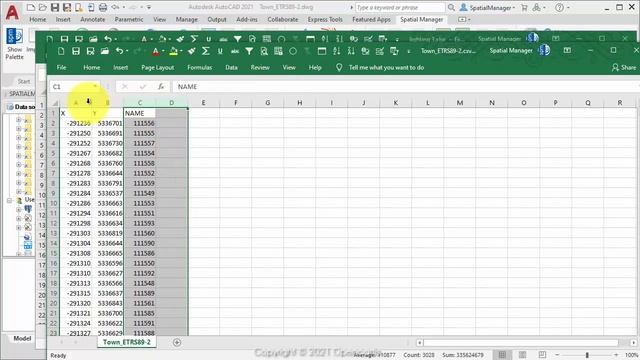Switch to Page Layout view in status bar

coord(522,355)
